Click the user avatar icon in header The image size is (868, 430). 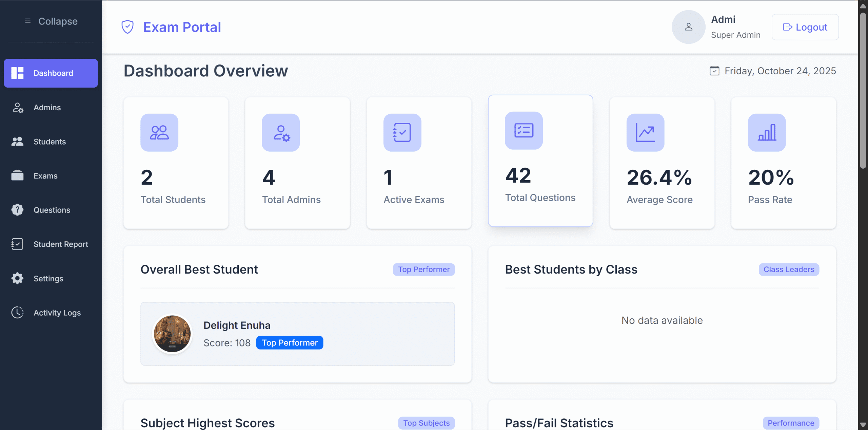point(688,27)
